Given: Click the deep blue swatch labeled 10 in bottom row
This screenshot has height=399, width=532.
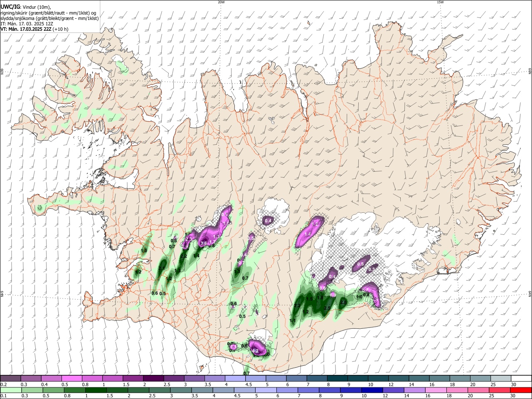Looking at the screenshot, I should tap(371, 390).
